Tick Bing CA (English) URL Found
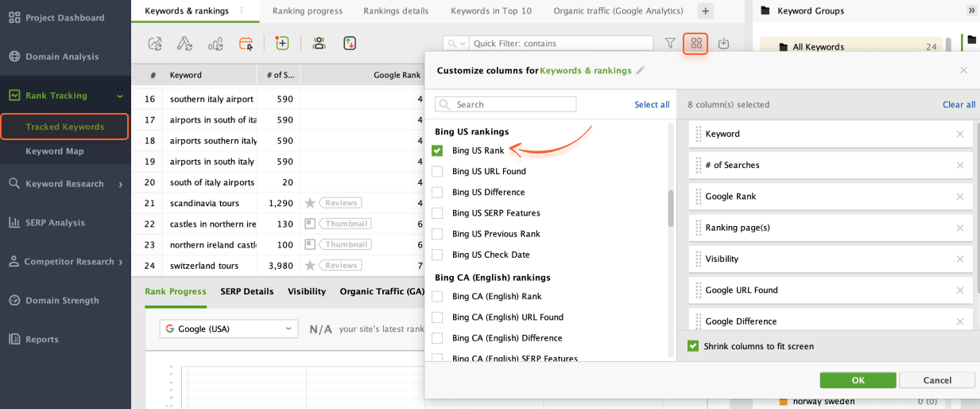Image resolution: width=980 pixels, height=409 pixels. (x=437, y=317)
